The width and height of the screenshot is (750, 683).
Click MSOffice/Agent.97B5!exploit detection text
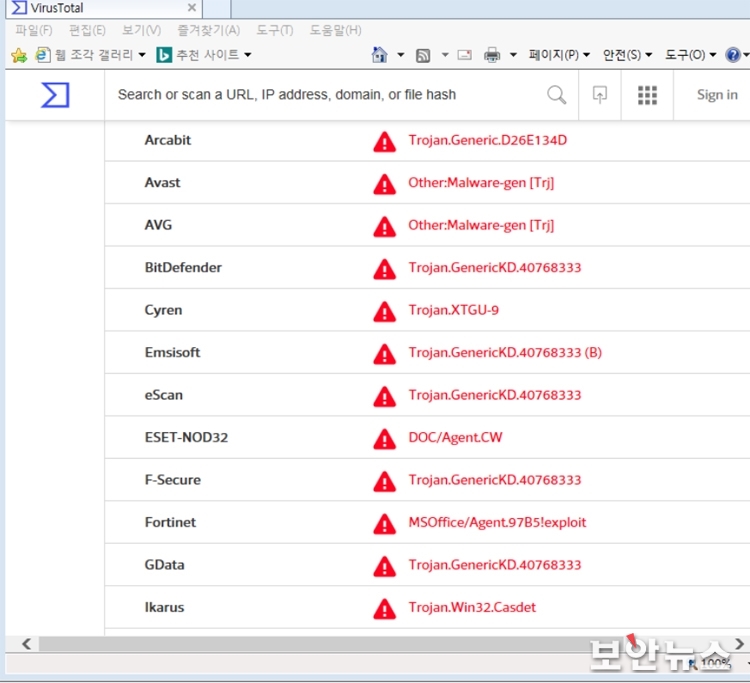[497, 522]
